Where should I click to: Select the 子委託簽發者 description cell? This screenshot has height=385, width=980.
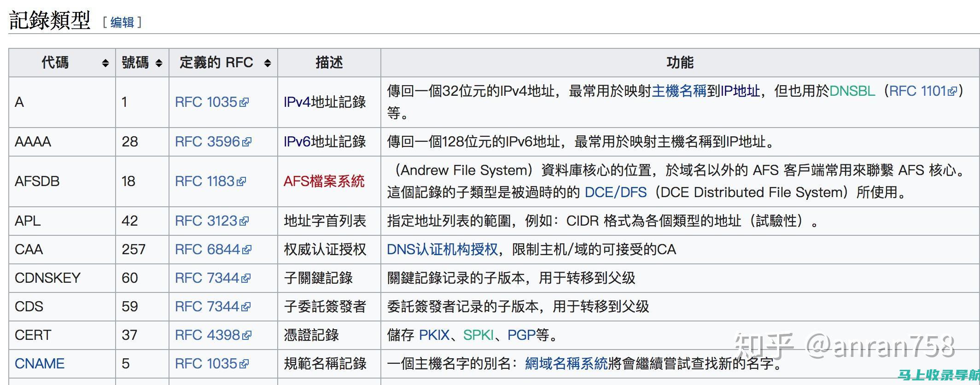click(329, 306)
